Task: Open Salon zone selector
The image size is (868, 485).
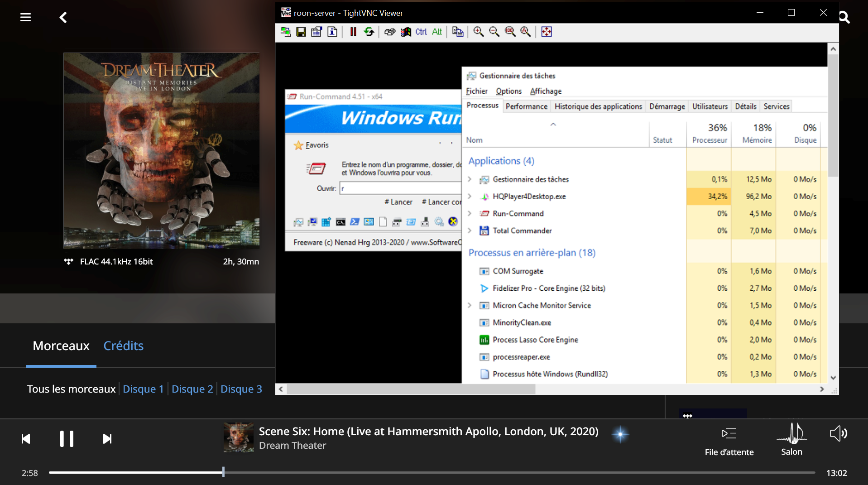Action: click(791, 440)
